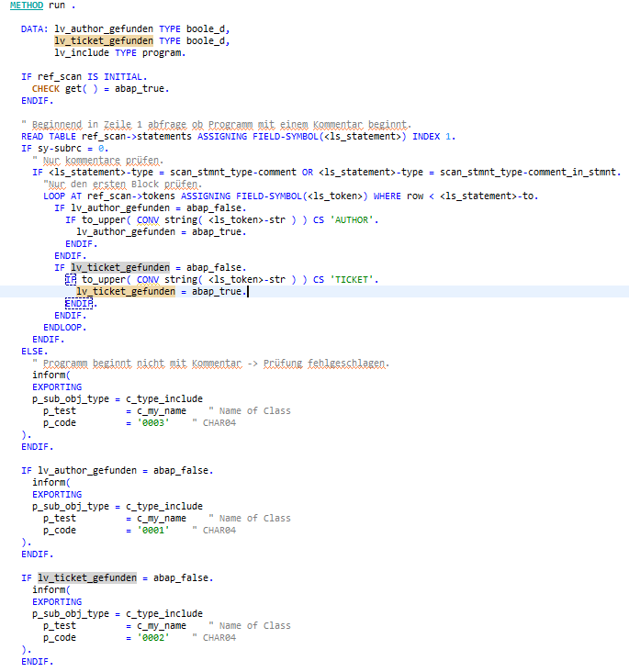Click 'ref_scan->statements' in READ TABLE line
Viewport: 629px width, 672px height.
coord(137,137)
